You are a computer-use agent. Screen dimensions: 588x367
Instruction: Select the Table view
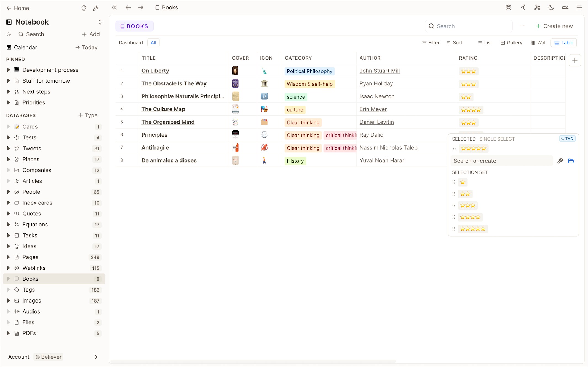pos(564,43)
